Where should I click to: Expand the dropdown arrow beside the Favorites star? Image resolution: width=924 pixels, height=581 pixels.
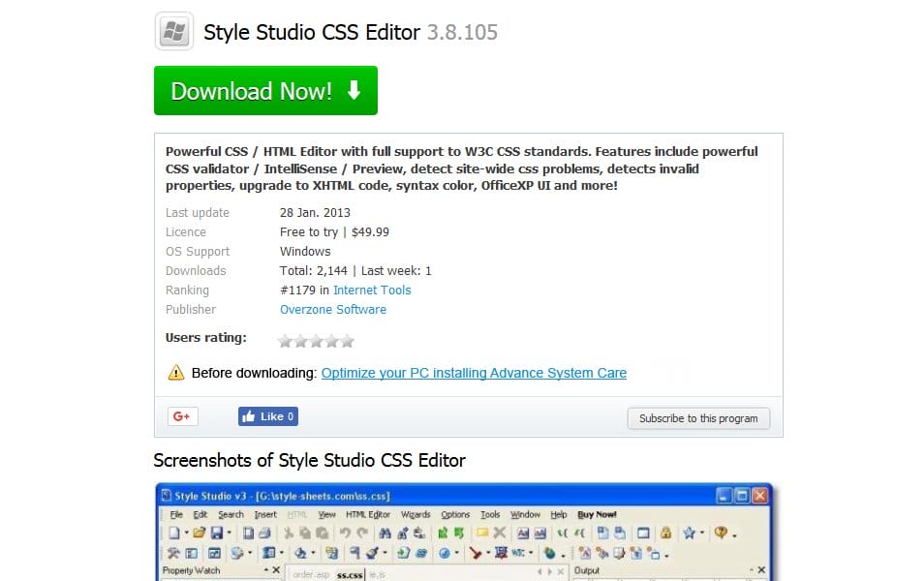pos(702,533)
